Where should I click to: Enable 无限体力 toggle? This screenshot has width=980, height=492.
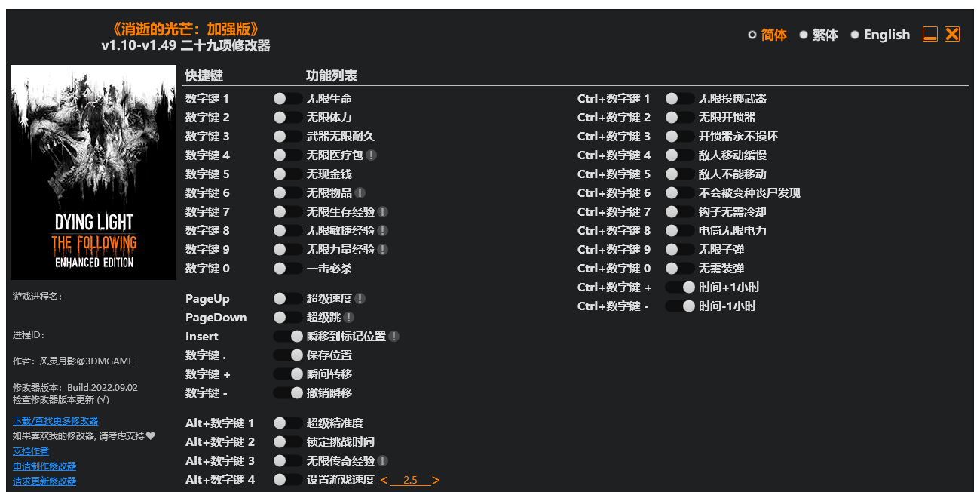point(287,118)
